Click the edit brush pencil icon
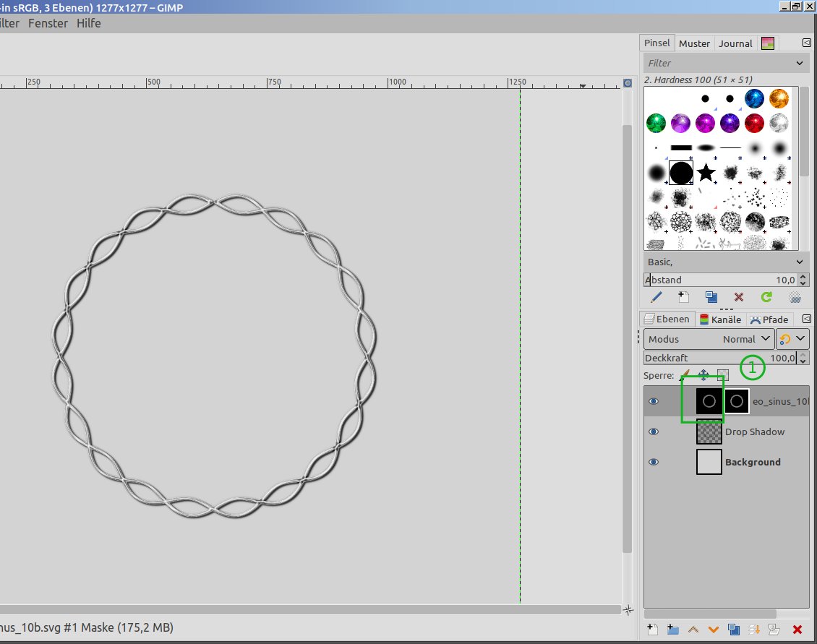Viewport: 817px width, 644px height. 656,297
